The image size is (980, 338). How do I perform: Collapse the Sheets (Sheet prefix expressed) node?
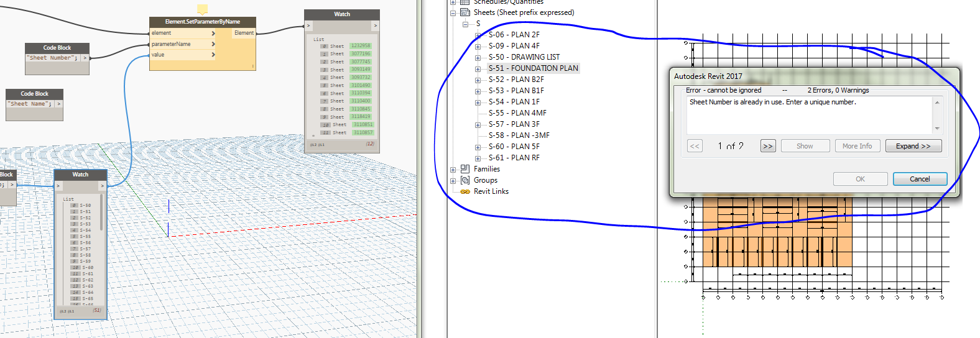coord(453,12)
